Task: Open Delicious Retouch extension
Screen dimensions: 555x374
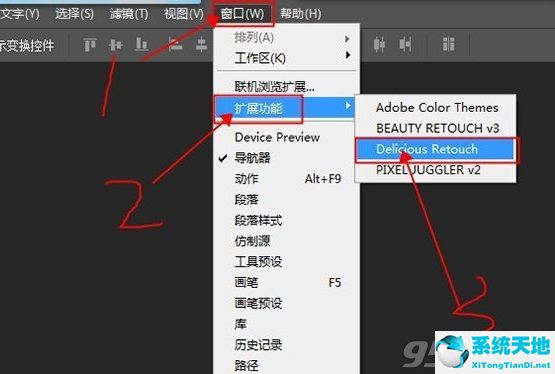Action: (435, 149)
